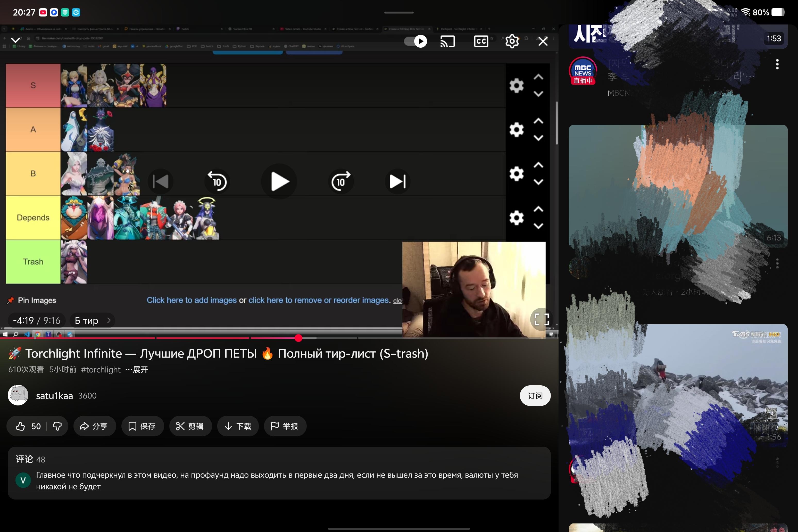
Task: Open Cast to device icon
Action: pyautogui.click(x=447, y=41)
